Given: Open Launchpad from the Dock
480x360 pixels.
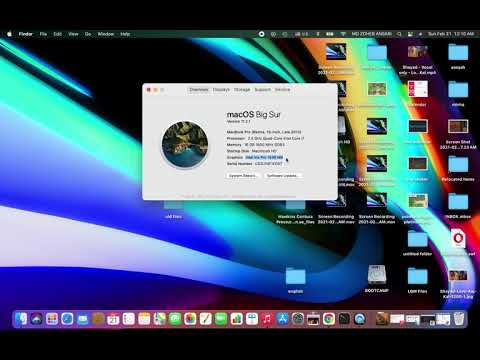Looking at the screenshot, I should [52, 319].
